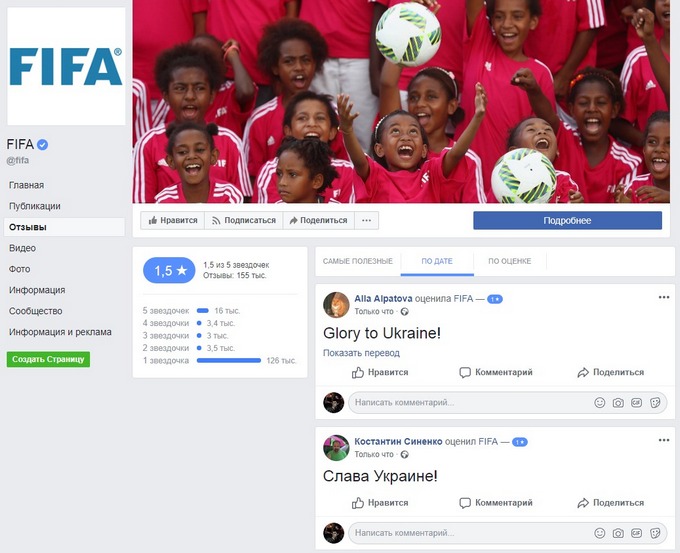
Task: Open three-dots menu on Костантин Синенко's review
Action: click(x=664, y=440)
